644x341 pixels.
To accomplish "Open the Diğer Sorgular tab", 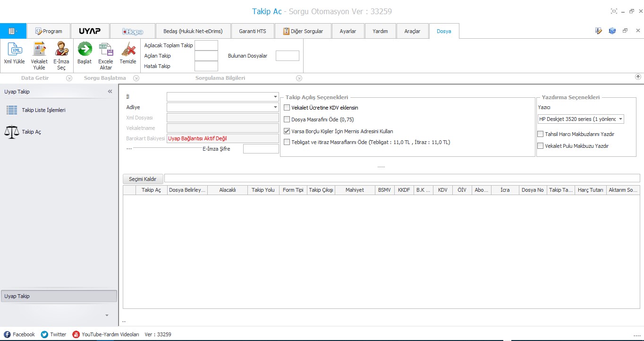I will tap(303, 31).
